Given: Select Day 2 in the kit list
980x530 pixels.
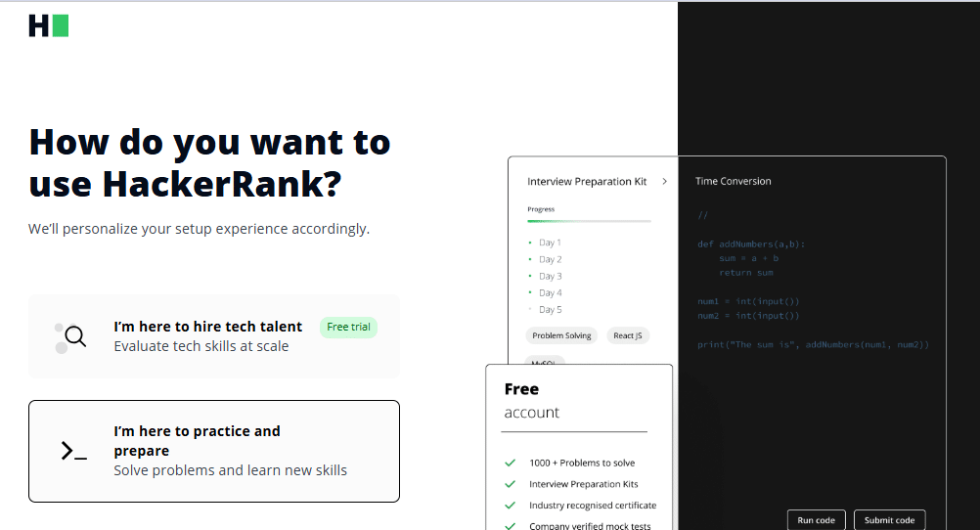Looking at the screenshot, I should click(550, 259).
